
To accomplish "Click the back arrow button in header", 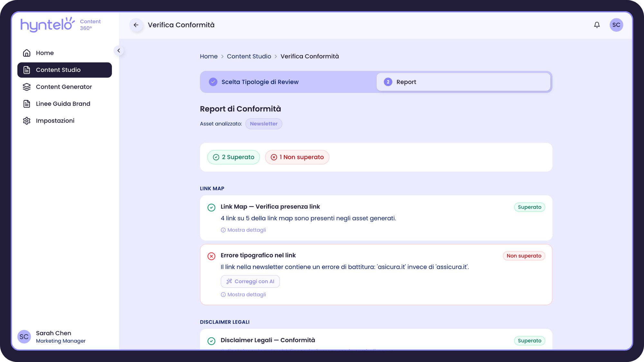I will (x=136, y=25).
